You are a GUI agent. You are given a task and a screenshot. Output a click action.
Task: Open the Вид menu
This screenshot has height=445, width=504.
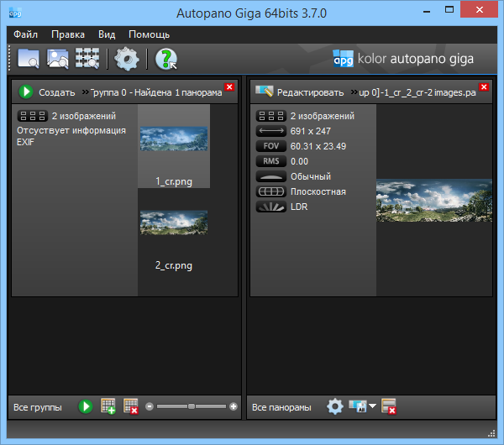coord(107,34)
